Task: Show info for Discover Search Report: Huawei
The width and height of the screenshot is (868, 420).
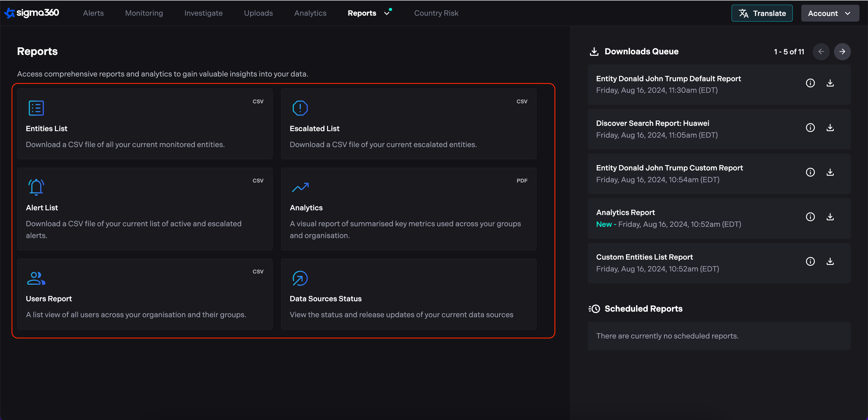Action: [x=810, y=128]
